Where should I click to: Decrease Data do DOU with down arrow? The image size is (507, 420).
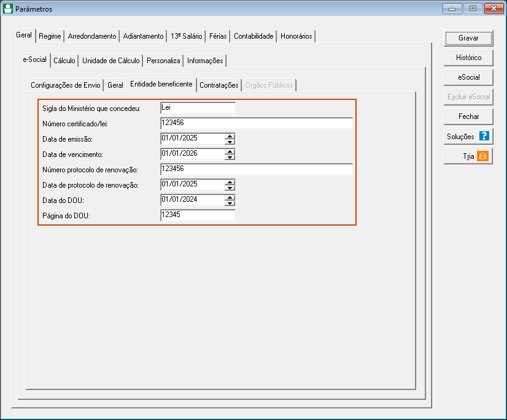(x=230, y=203)
